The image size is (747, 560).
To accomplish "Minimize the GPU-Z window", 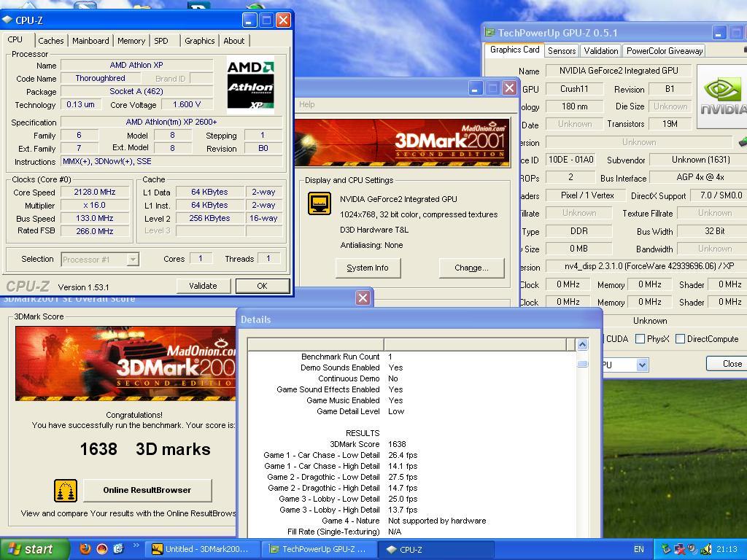I will pyautogui.click(x=719, y=33).
